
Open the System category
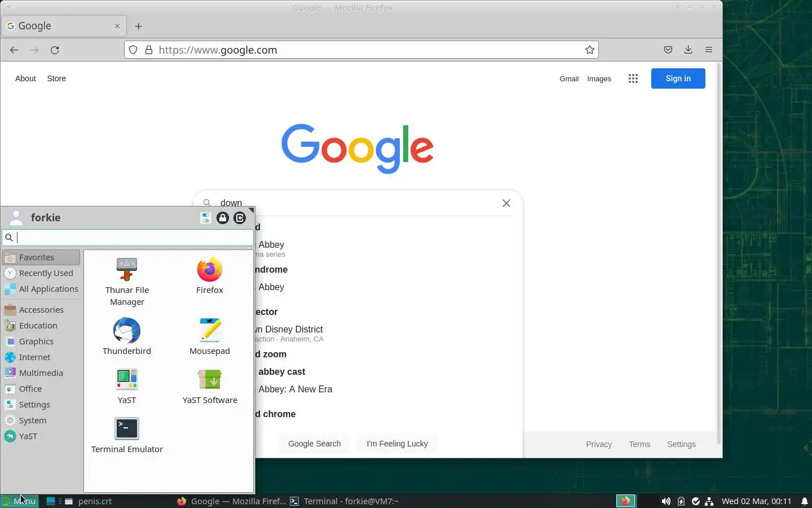tap(41, 421)
